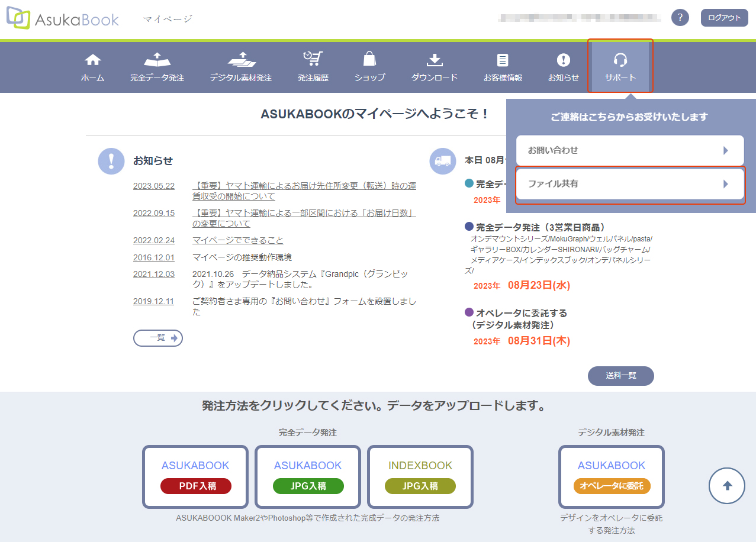Click the scroll-to-top circle arrow
The width and height of the screenshot is (756, 542).
[726, 486]
